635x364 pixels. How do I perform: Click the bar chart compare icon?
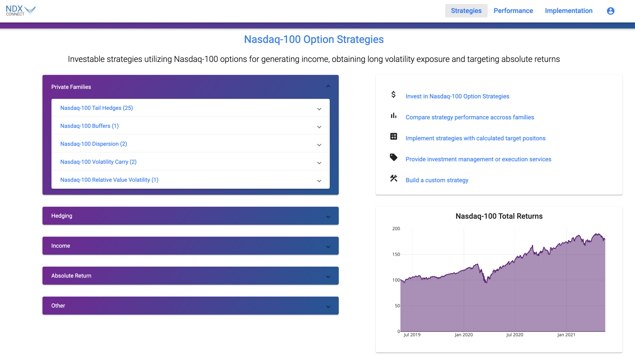coord(393,116)
